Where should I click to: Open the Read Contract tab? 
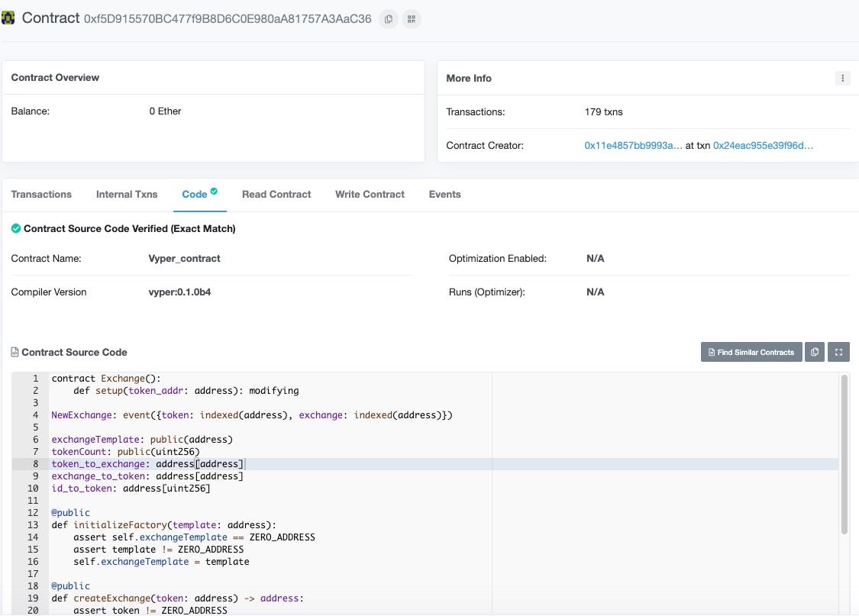276,195
